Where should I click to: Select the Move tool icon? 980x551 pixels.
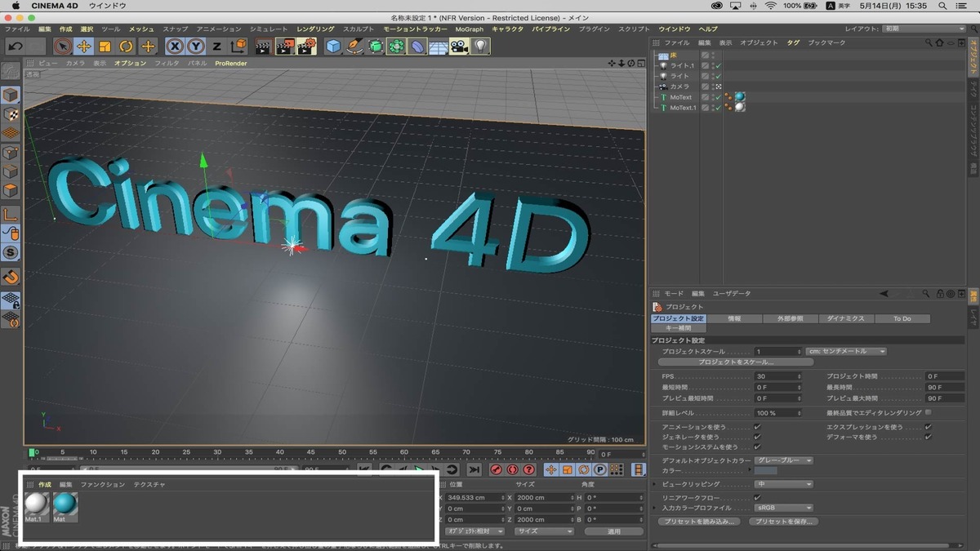[x=84, y=47]
